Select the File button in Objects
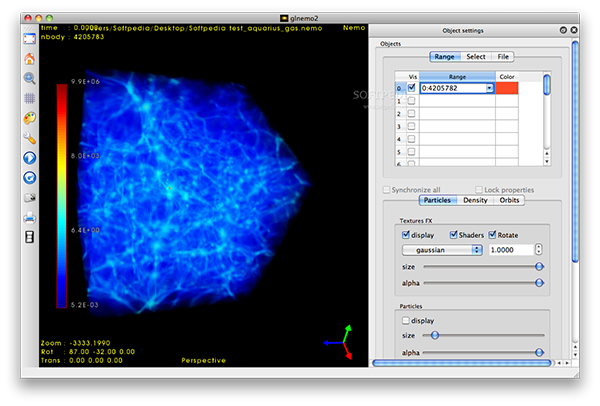The width and height of the screenshot is (600, 406). 503,57
